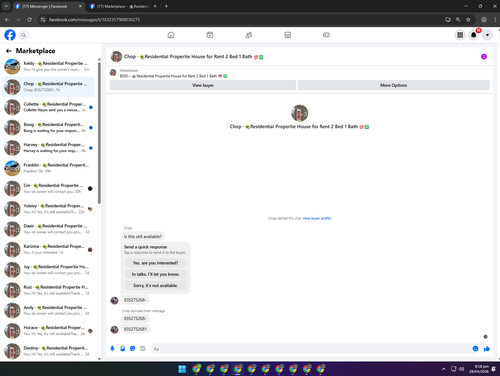Screen dimensions: 500x376
Task: Open the Friends icon in top nav
Action: click(x=249, y=35)
